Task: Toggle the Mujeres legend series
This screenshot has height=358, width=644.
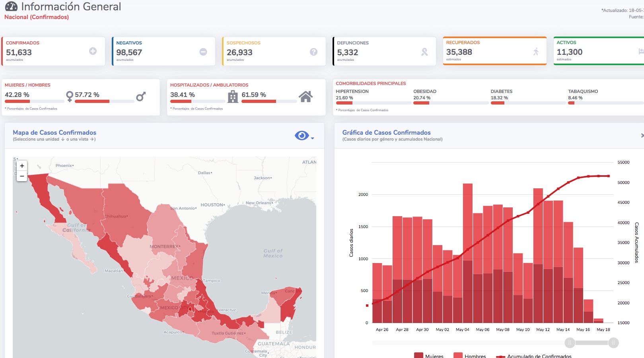Action: pos(428,356)
